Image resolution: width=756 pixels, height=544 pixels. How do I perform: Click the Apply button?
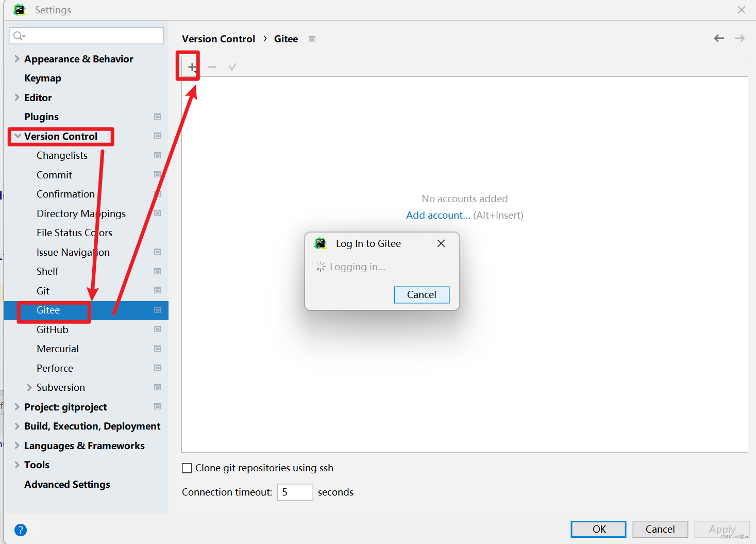pos(722,529)
